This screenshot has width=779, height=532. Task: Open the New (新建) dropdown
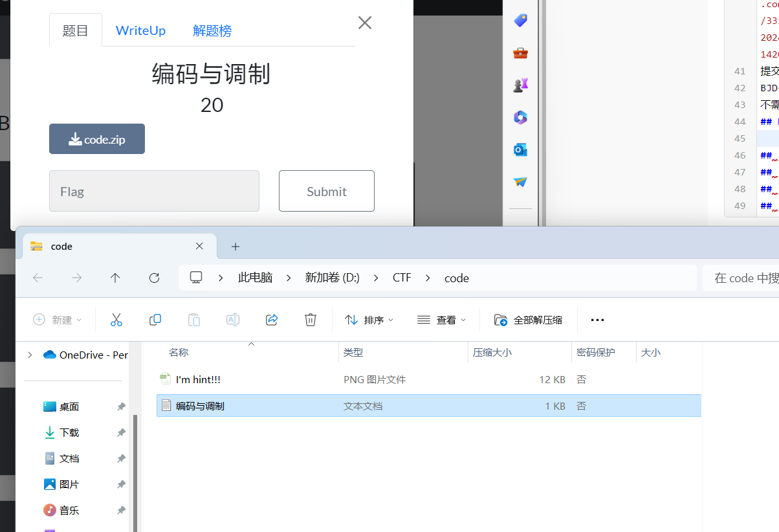58,320
